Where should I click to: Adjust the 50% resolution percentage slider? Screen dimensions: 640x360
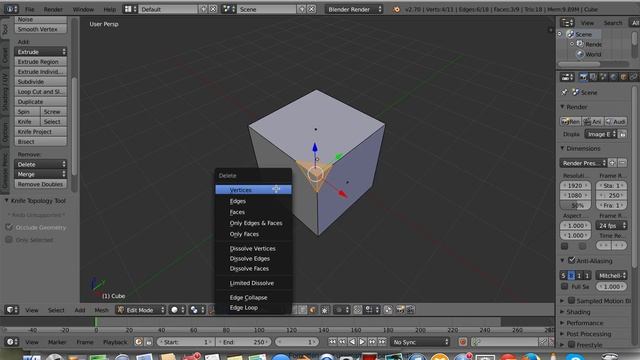(576, 205)
